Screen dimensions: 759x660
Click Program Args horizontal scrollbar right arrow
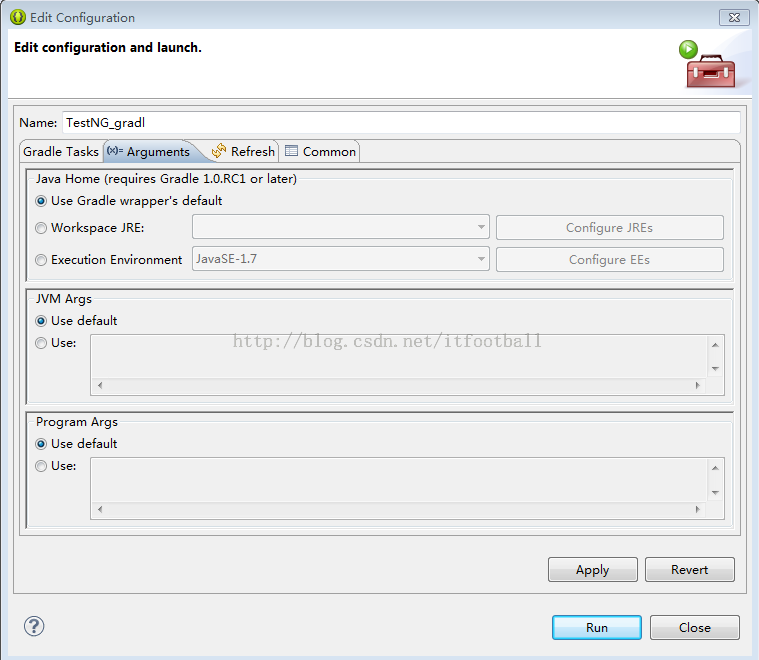point(698,509)
